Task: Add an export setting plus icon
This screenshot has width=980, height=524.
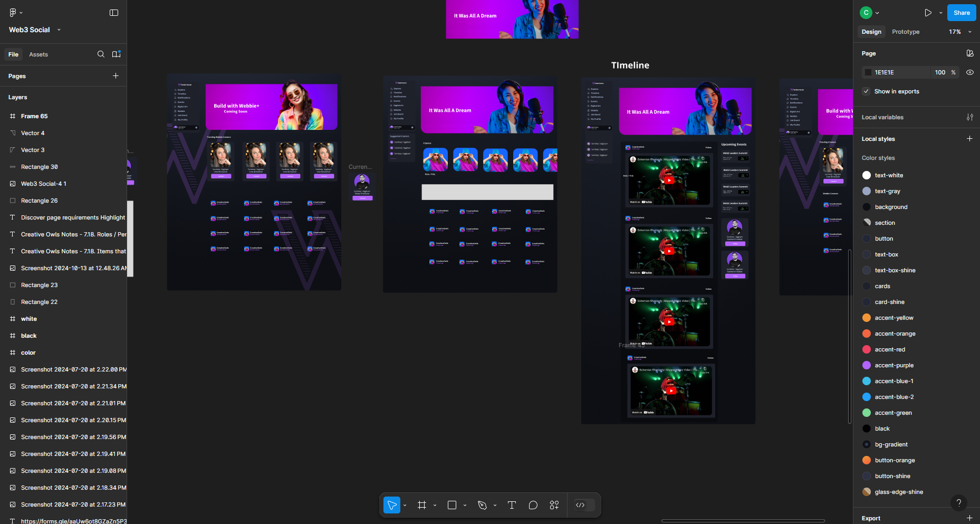Action: [x=969, y=518]
